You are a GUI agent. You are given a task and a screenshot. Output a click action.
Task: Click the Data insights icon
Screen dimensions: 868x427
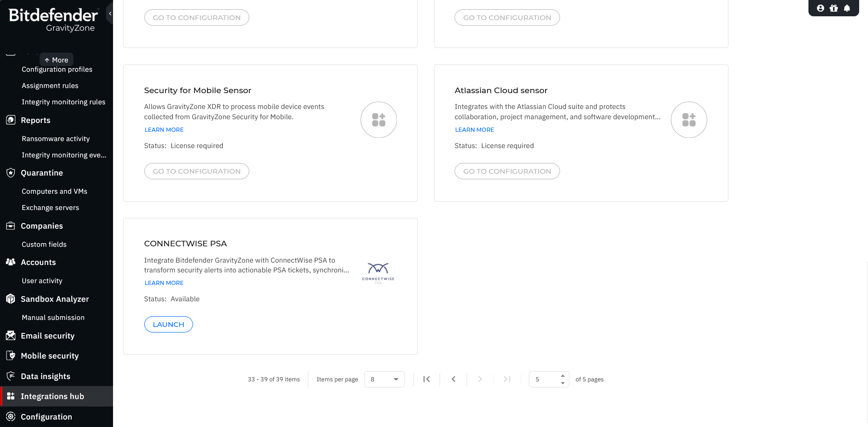click(10, 376)
